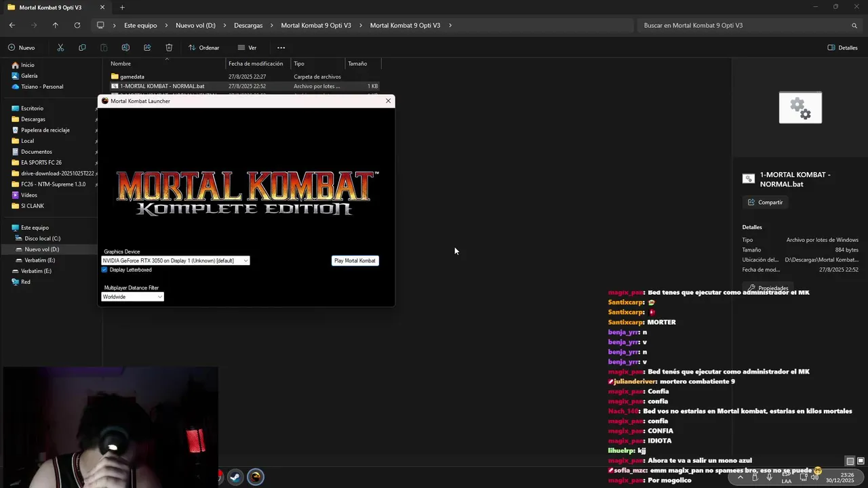Go up one folder with the up arrow
This screenshot has width=868, height=488.
(56, 25)
